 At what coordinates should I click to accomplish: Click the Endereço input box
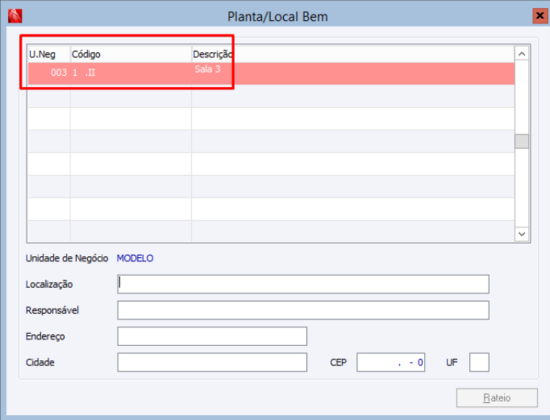click(212, 336)
